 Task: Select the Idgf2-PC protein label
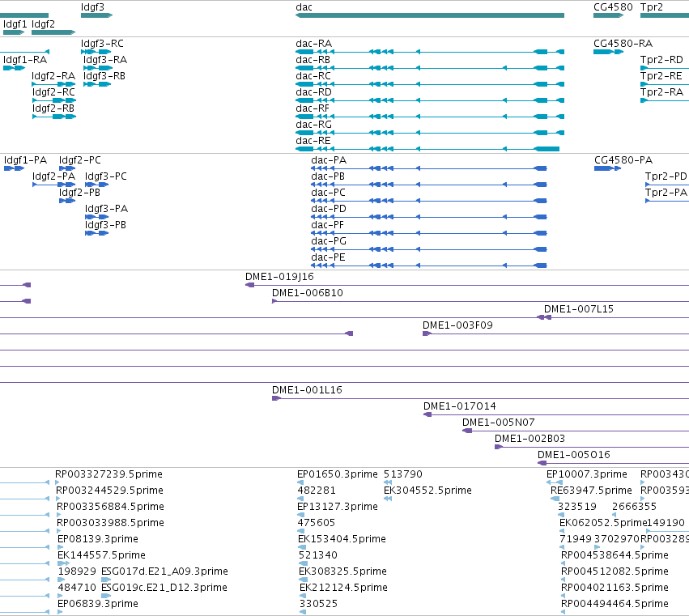point(80,160)
